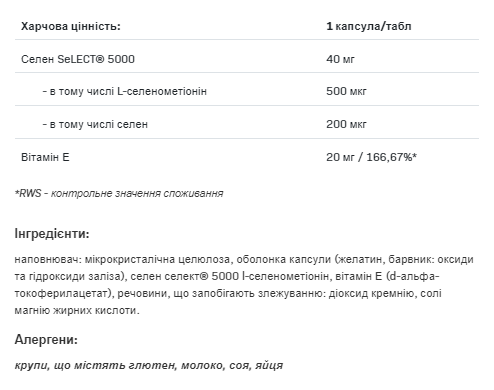This screenshot has width=494, height=390.
Task: Click the '*RWS' footnote text
Action: [28, 193]
